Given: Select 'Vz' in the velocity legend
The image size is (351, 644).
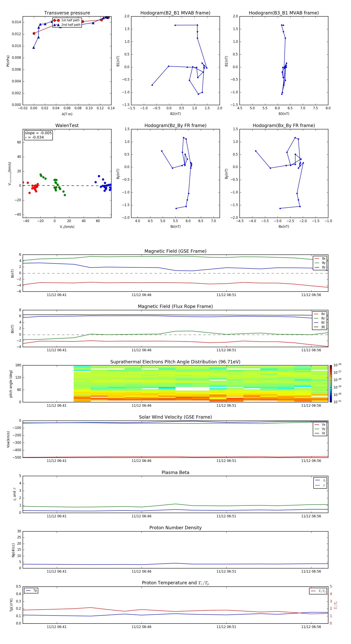Looking at the screenshot, I should coord(320,433).
